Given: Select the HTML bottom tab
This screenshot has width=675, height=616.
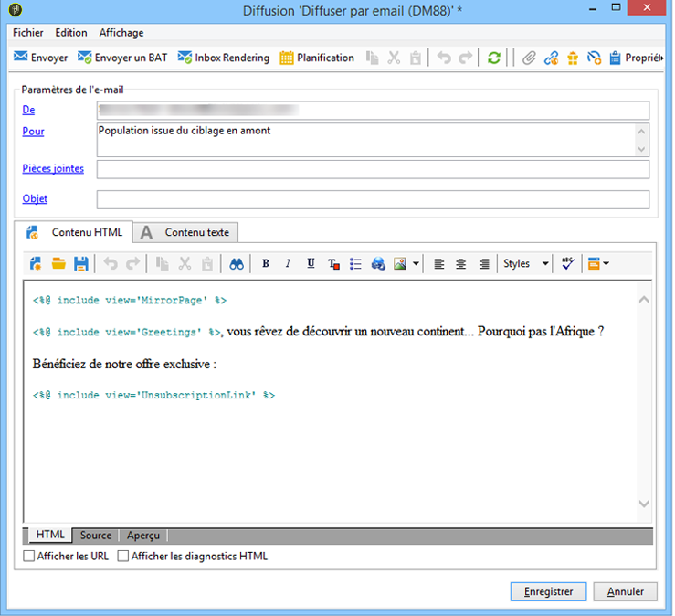Looking at the screenshot, I should 50,535.
